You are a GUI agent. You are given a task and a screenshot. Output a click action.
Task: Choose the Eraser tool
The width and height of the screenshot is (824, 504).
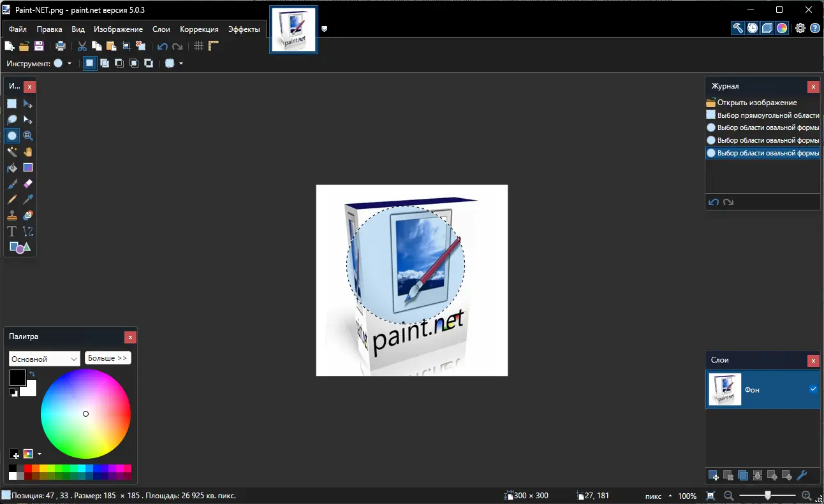click(x=28, y=184)
